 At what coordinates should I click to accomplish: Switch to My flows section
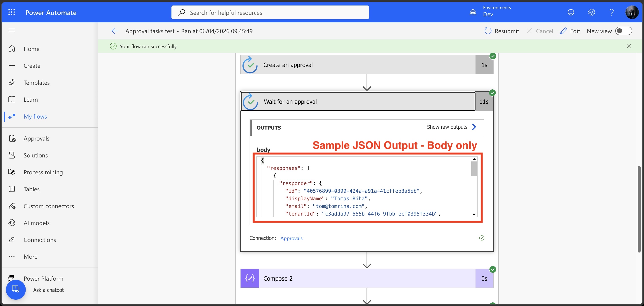[35, 116]
